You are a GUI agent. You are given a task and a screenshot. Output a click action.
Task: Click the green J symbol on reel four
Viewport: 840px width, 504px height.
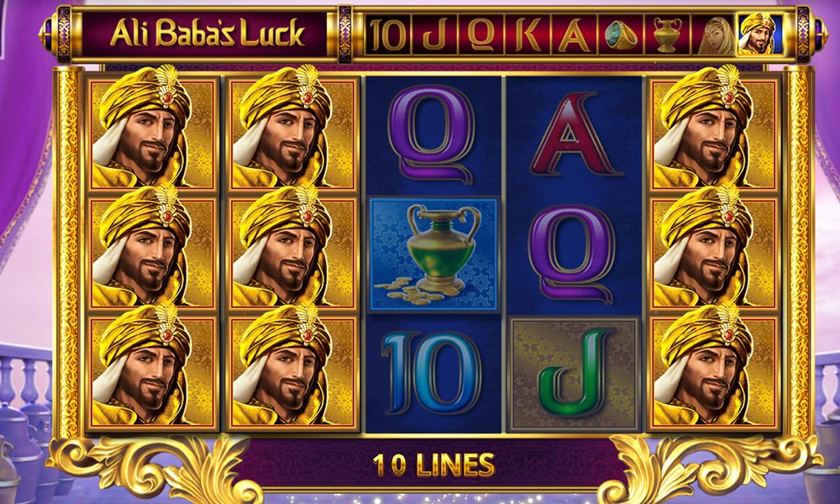pos(574,373)
